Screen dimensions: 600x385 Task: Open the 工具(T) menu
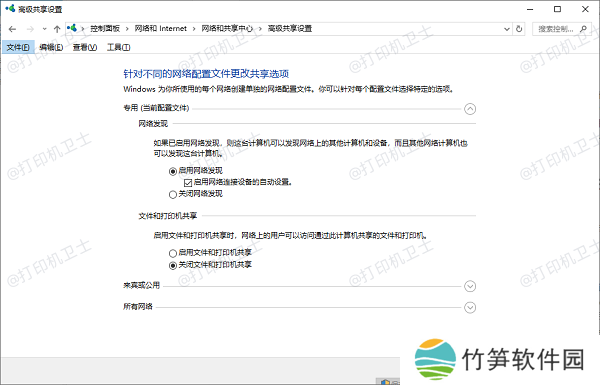118,47
